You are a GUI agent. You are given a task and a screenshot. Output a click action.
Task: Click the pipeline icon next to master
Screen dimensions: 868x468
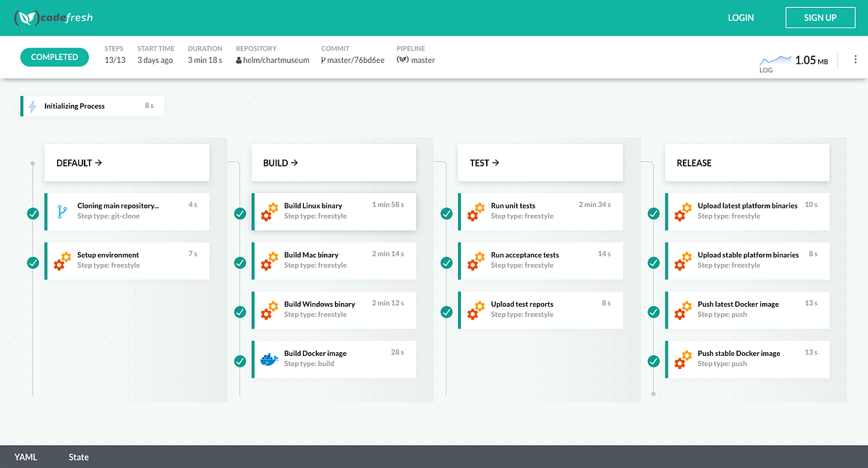point(404,60)
